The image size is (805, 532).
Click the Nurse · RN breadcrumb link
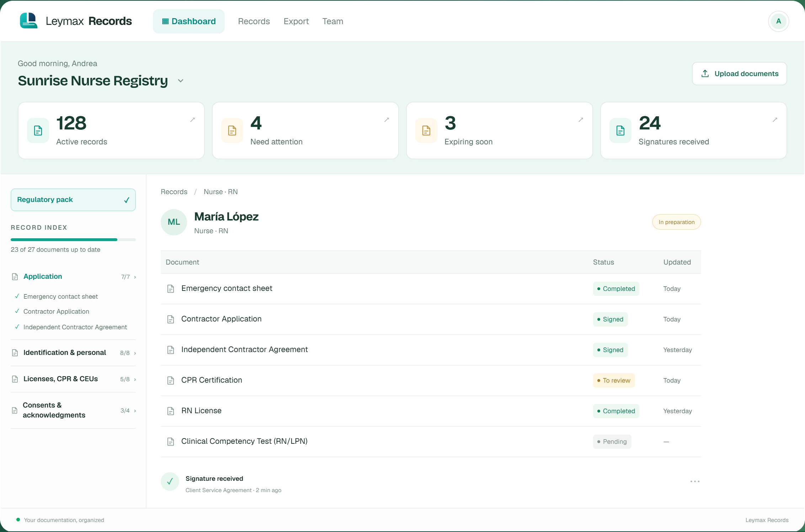point(221,192)
